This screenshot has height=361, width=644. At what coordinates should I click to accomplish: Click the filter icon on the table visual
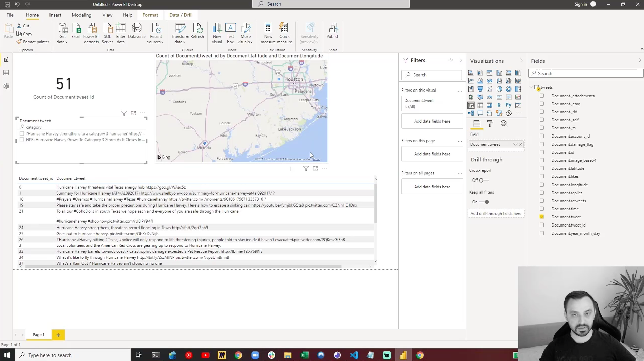click(306, 168)
